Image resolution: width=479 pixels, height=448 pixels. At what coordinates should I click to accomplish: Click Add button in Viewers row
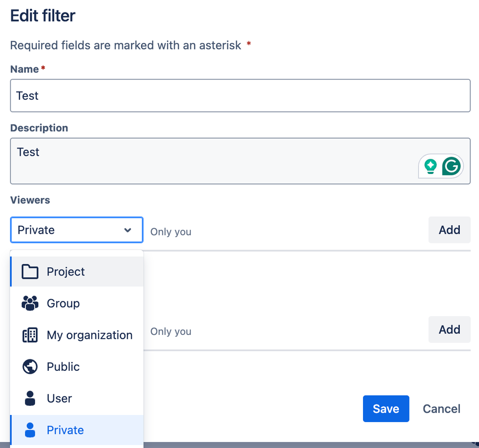click(449, 230)
